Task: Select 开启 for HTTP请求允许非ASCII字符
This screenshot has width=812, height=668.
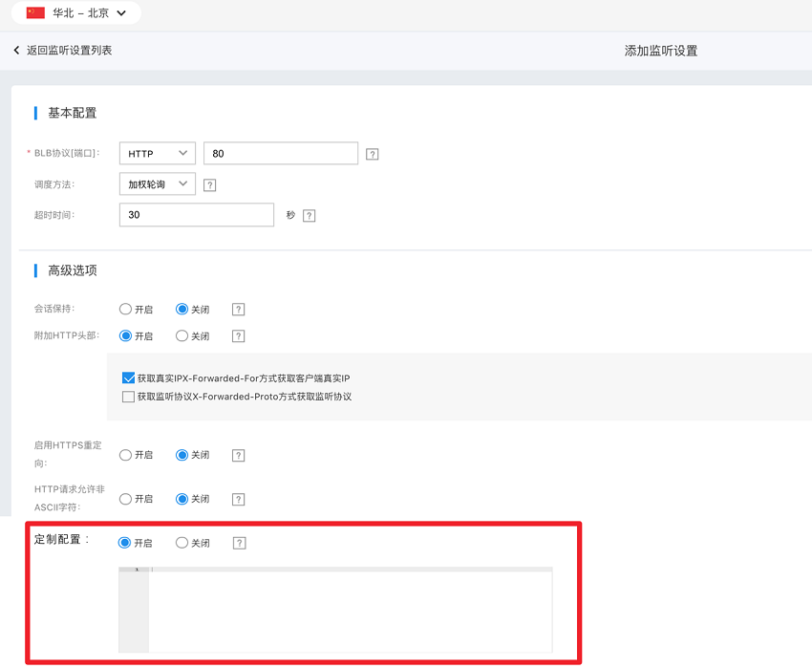Action: [125, 499]
